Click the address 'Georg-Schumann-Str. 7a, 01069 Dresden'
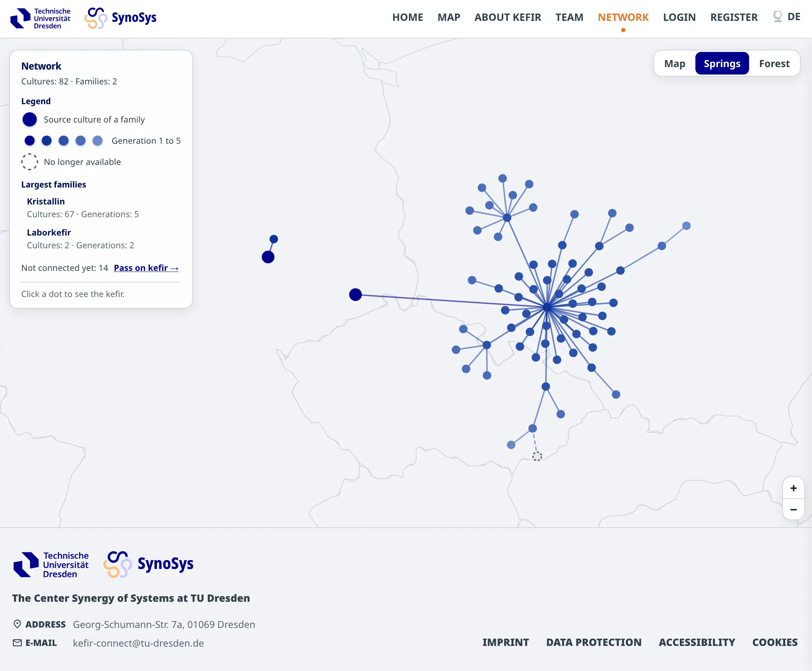 pyautogui.click(x=164, y=625)
